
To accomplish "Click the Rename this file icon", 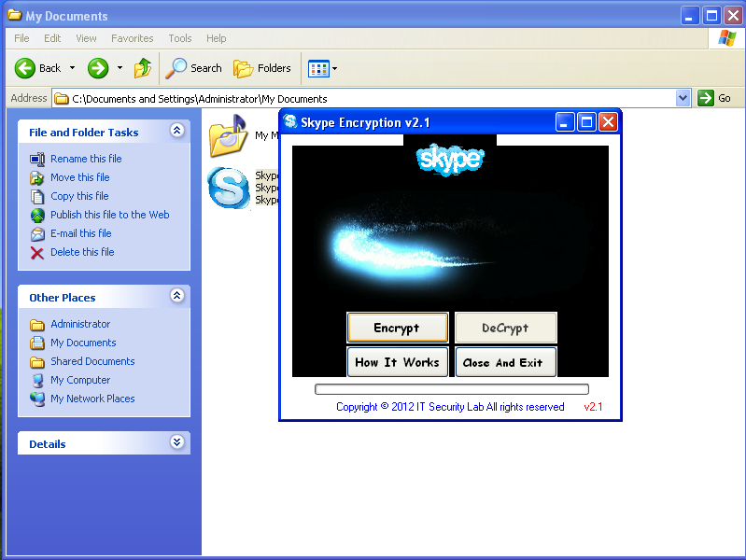I will tap(37, 159).
